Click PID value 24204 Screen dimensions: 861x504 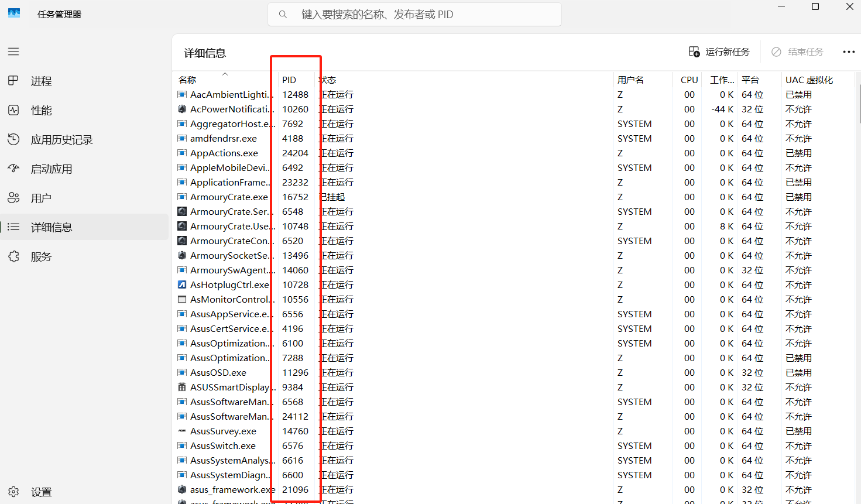tap(295, 153)
